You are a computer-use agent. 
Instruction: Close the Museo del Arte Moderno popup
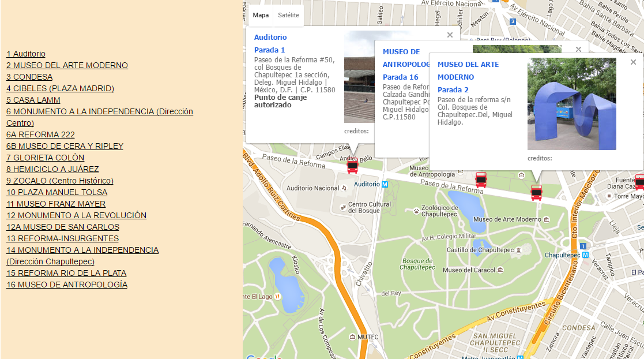(633, 62)
